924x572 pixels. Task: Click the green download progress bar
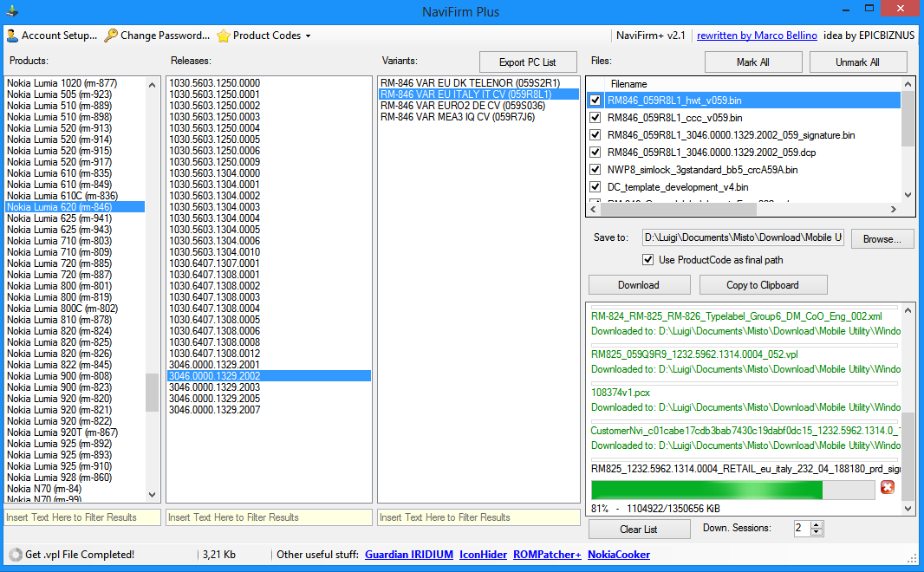tap(732, 491)
